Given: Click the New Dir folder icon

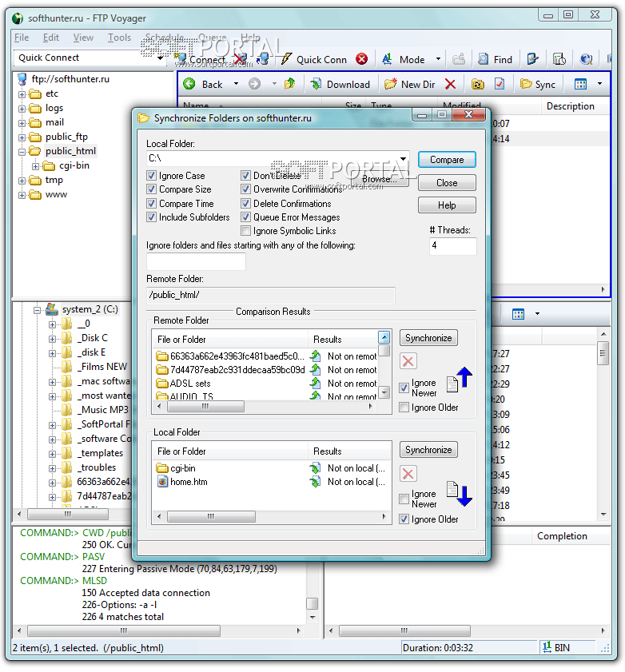Looking at the screenshot, I should click(x=391, y=84).
